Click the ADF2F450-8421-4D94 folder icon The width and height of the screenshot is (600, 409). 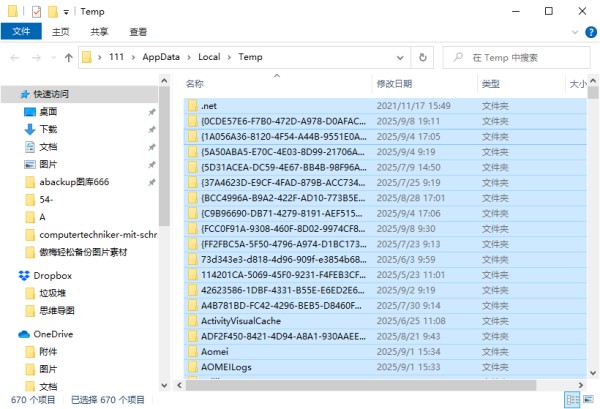[193, 336]
